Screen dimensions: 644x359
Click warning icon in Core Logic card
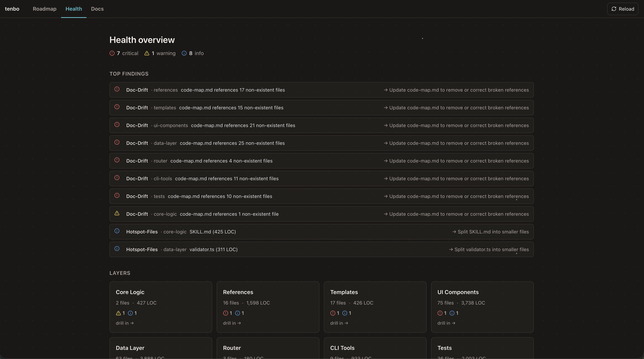pyautogui.click(x=118, y=313)
